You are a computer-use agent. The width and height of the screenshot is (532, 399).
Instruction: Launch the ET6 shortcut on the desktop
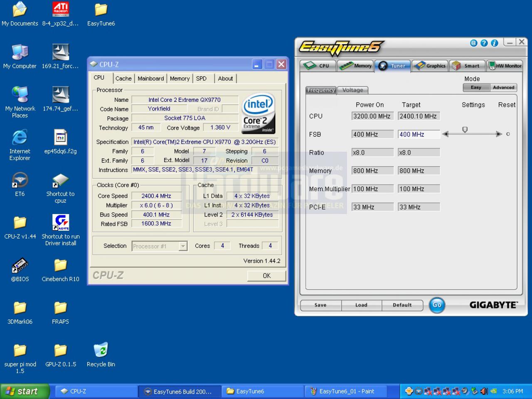20,185
